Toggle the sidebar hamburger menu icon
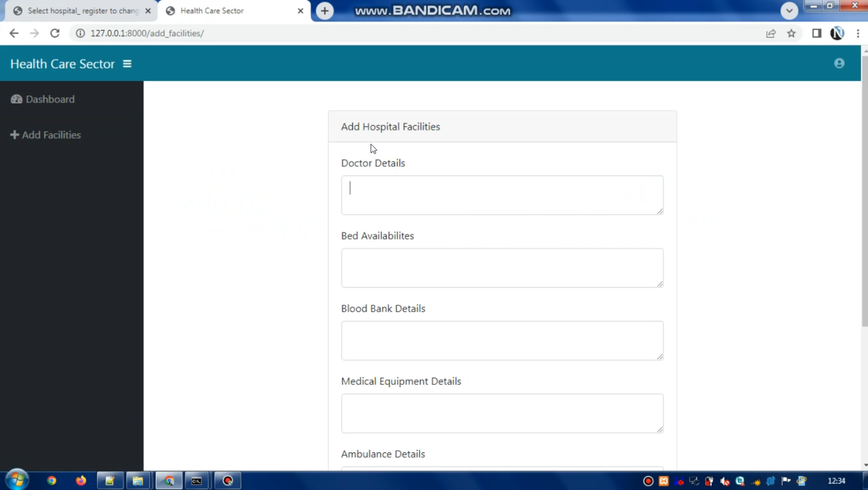This screenshot has width=868, height=490. coord(127,64)
